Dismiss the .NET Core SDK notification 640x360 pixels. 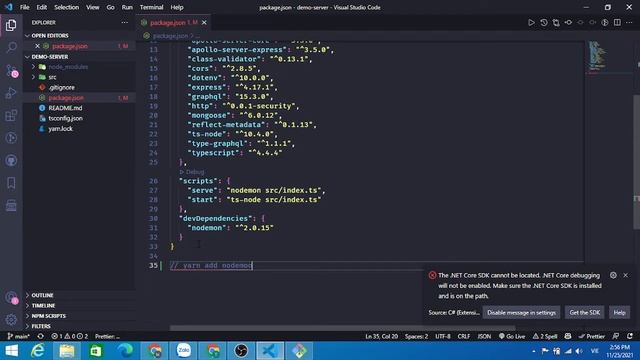[626, 276]
